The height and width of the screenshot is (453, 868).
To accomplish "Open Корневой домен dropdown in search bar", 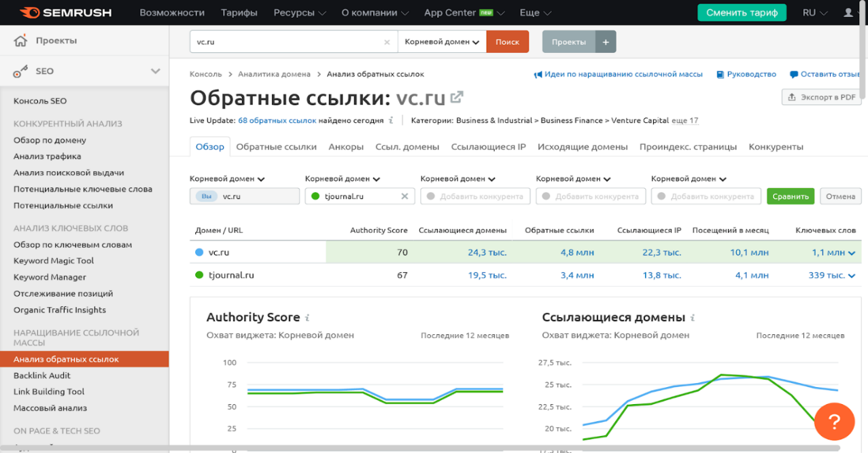I will (442, 41).
